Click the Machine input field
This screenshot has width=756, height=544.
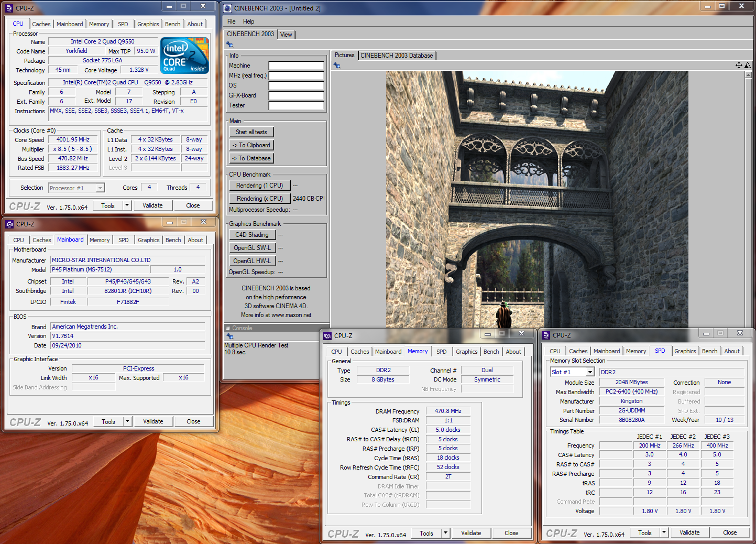coord(297,66)
